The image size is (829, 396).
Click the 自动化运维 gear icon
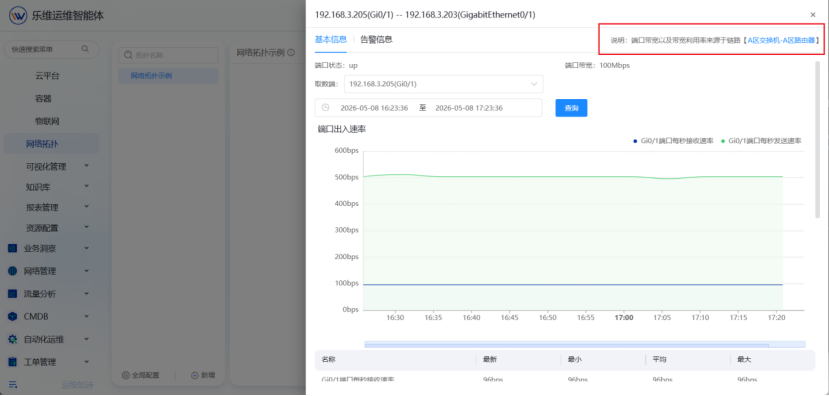click(x=13, y=339)
